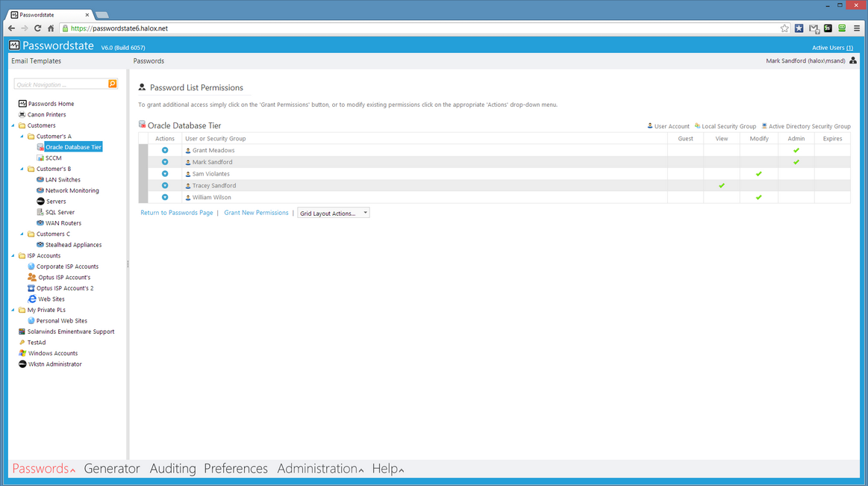Image resolution: width=868 pixels, height=486 pixels.
Task: Open the Preferences menu
Action: (x=236, y=468)
